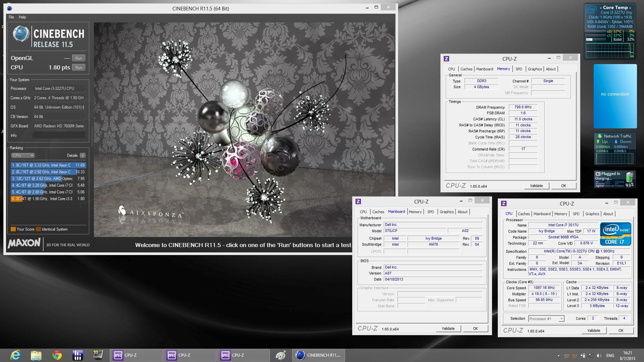Launch Google Chrome from the taskbar

pos(57,355)
